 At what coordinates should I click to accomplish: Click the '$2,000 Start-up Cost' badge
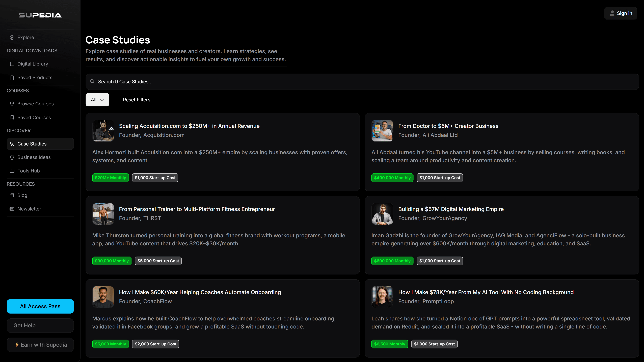[155, 344]
